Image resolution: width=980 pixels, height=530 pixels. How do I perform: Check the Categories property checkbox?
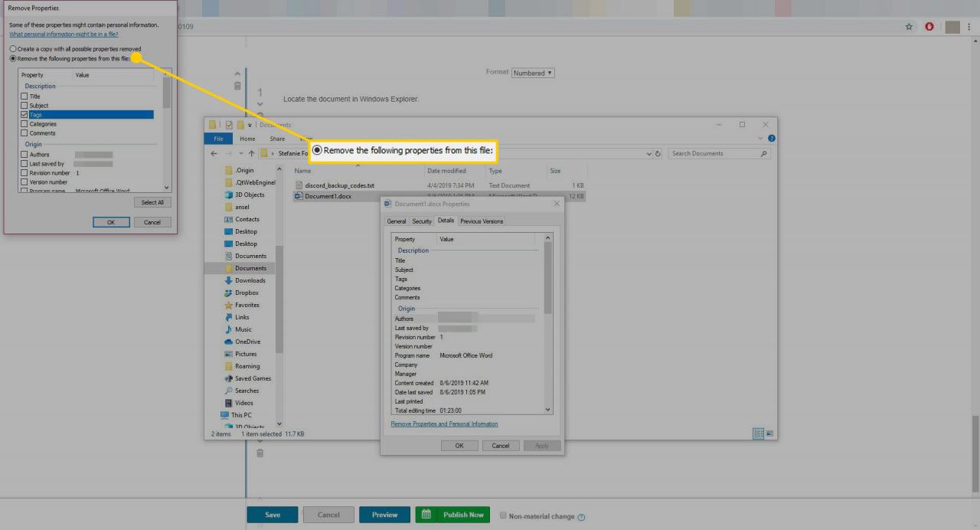24,124
